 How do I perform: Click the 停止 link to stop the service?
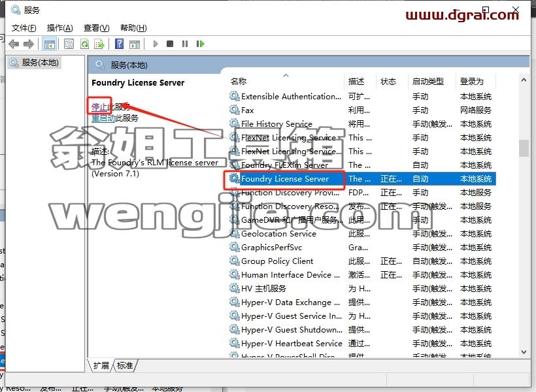[99, 106]
